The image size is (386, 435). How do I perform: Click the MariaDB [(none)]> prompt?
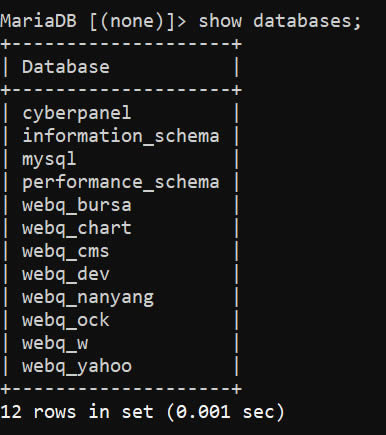tap(93, 21)
